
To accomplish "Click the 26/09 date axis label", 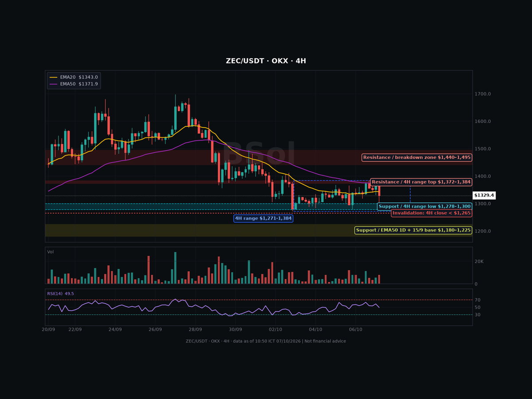I will coord(155,330).
